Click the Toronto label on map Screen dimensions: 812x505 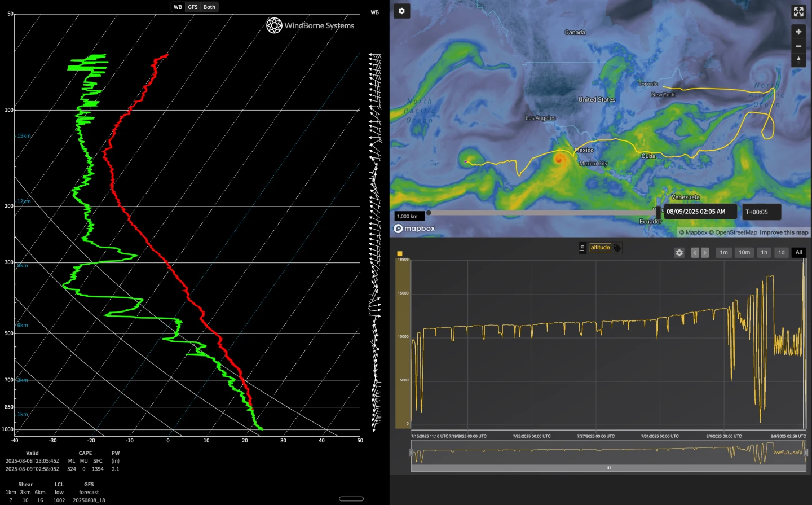[648, 84]
